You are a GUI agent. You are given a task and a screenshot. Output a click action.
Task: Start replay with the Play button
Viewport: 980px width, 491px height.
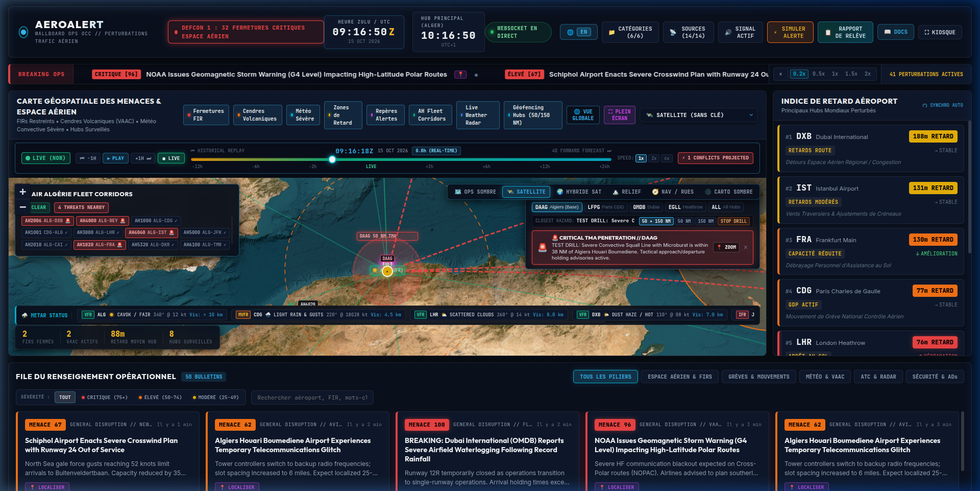[115, 158]
